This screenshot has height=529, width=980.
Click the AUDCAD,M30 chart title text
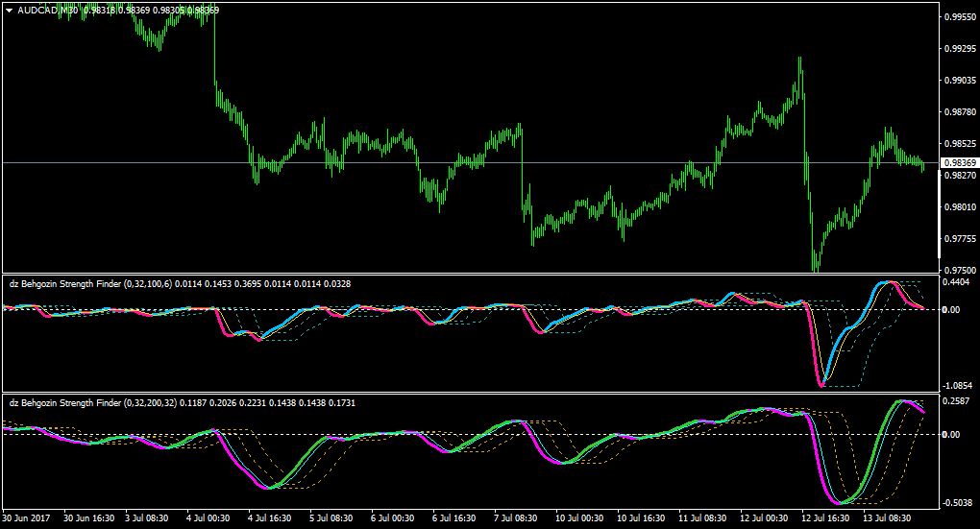click(47, 10)
